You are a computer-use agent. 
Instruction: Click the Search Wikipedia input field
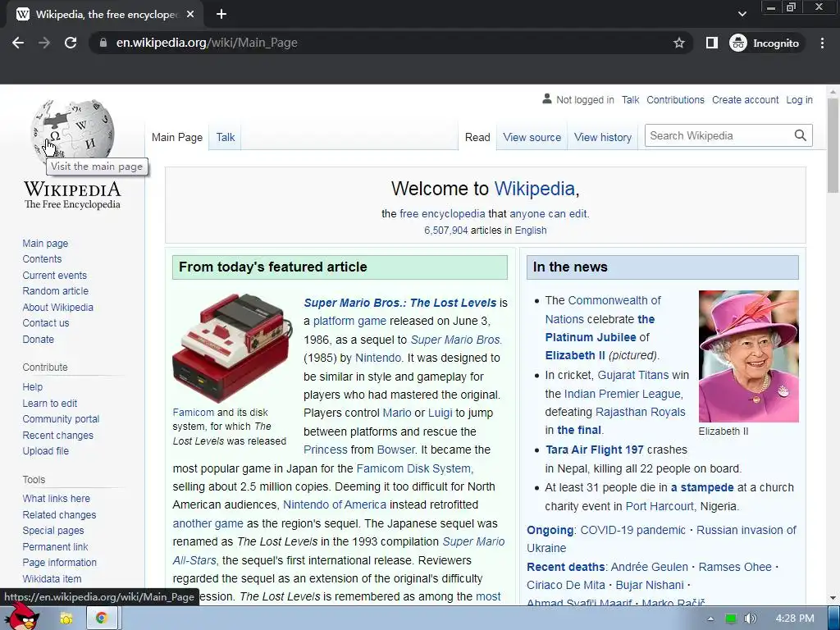[x=718, y=135]
